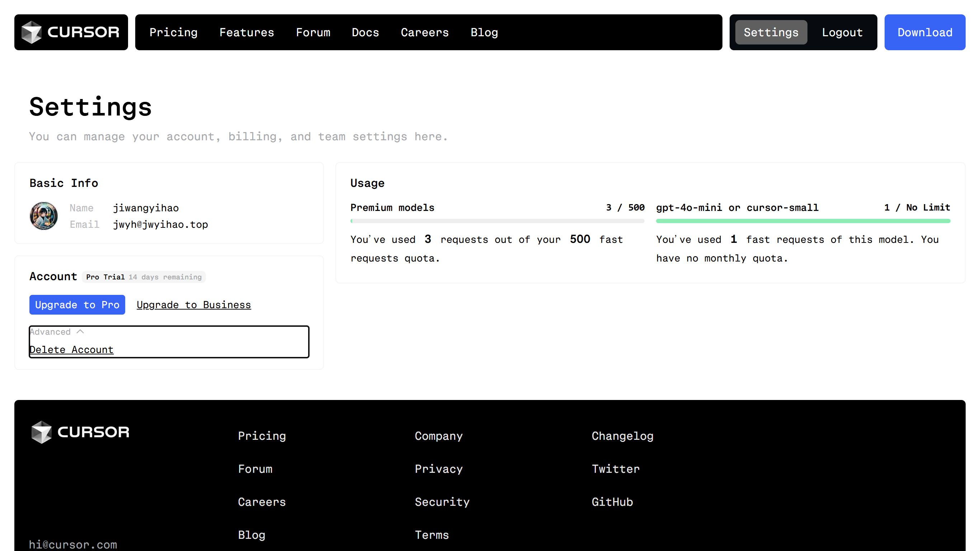The height and width of the screenshot is (551, 980).
Task: Click the '1 / No Limit' usage count
Action: coord(917,207)
